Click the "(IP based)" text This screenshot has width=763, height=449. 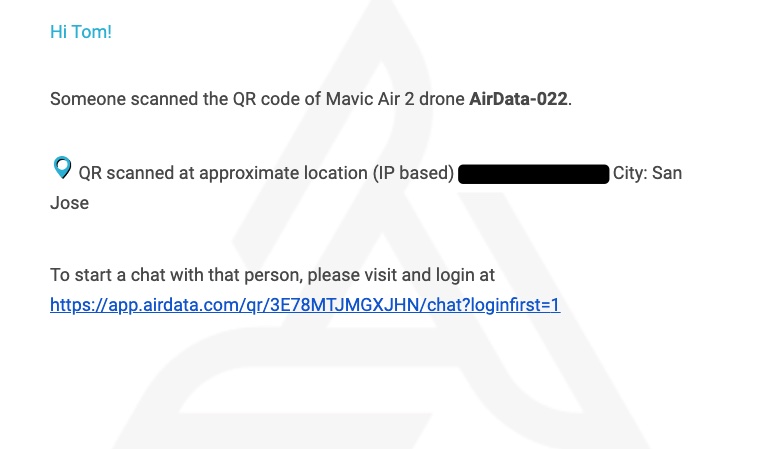coord(413,173)
